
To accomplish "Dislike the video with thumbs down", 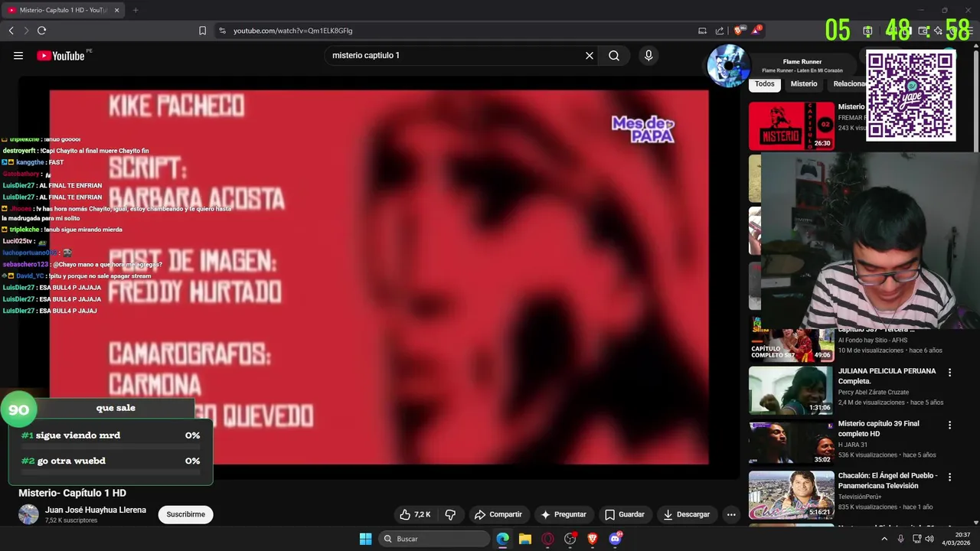I will tap(450, 514).
